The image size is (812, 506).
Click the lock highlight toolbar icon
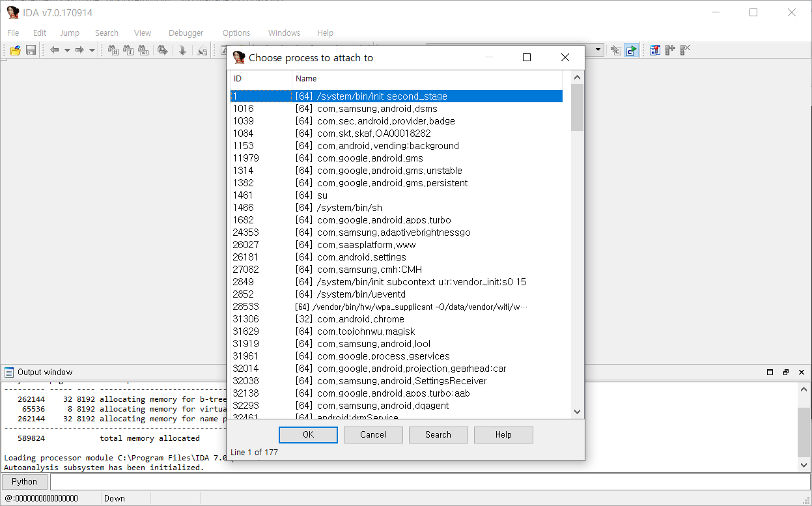pyautogui.click(x=203, y=50)
